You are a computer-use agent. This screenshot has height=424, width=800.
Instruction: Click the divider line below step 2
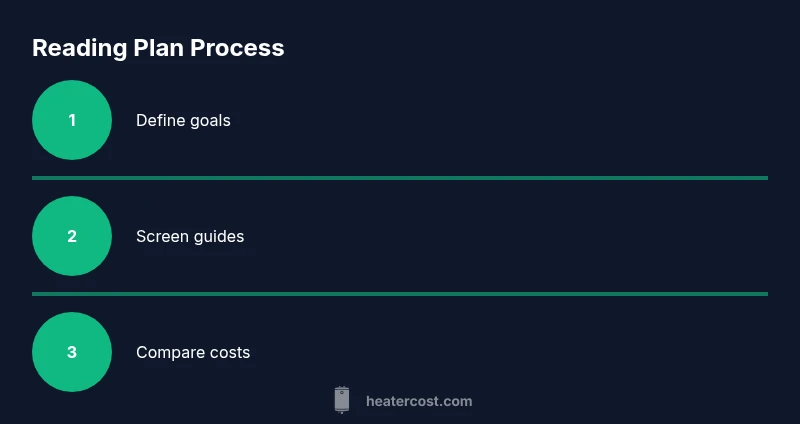coord(400,294)
